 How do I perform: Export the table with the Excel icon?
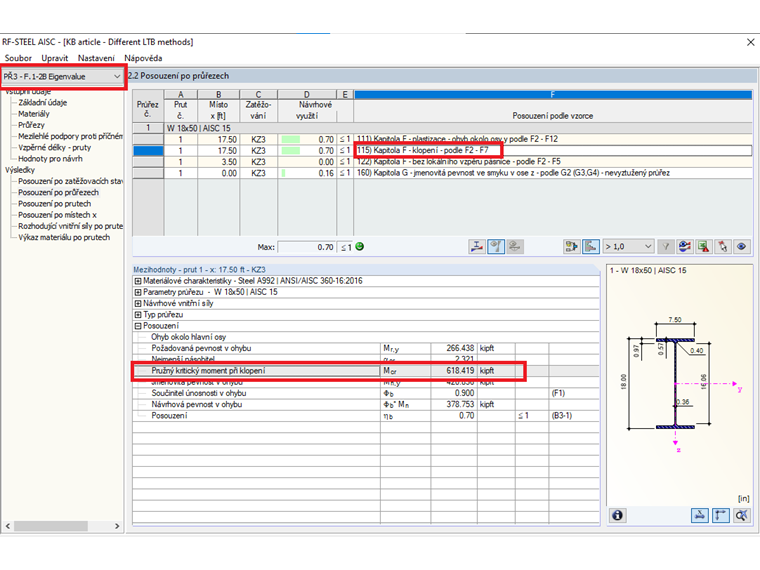703,247
